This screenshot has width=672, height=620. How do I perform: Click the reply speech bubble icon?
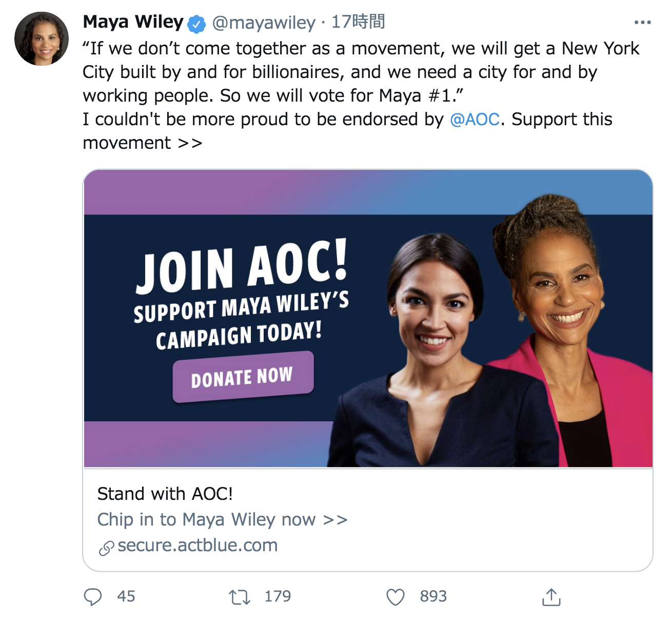tap(93, 597)
